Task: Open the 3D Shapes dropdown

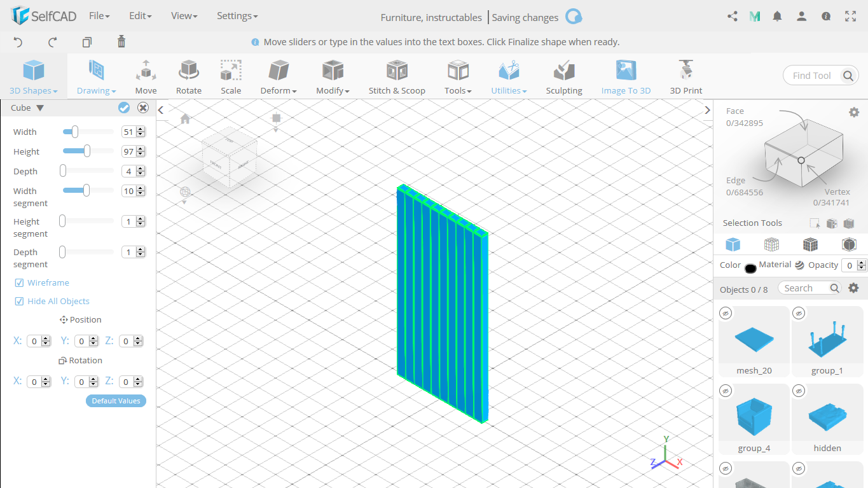Action: pos(34,77)
